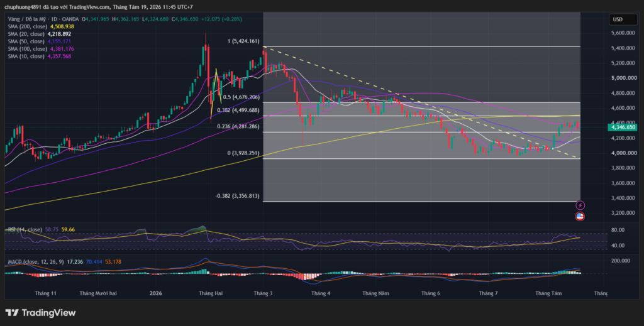Click the 2026 time axis label
This screenshot has width=644, height=326.
(156, 293)
